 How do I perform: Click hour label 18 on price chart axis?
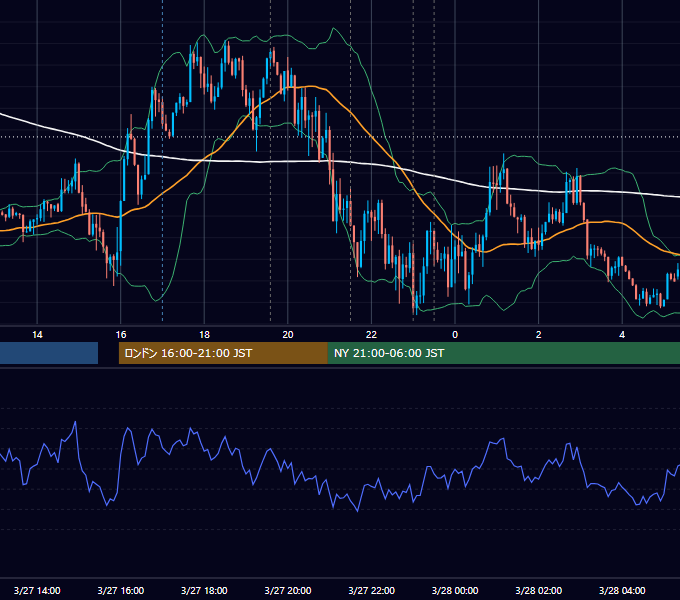coord(204,335)
